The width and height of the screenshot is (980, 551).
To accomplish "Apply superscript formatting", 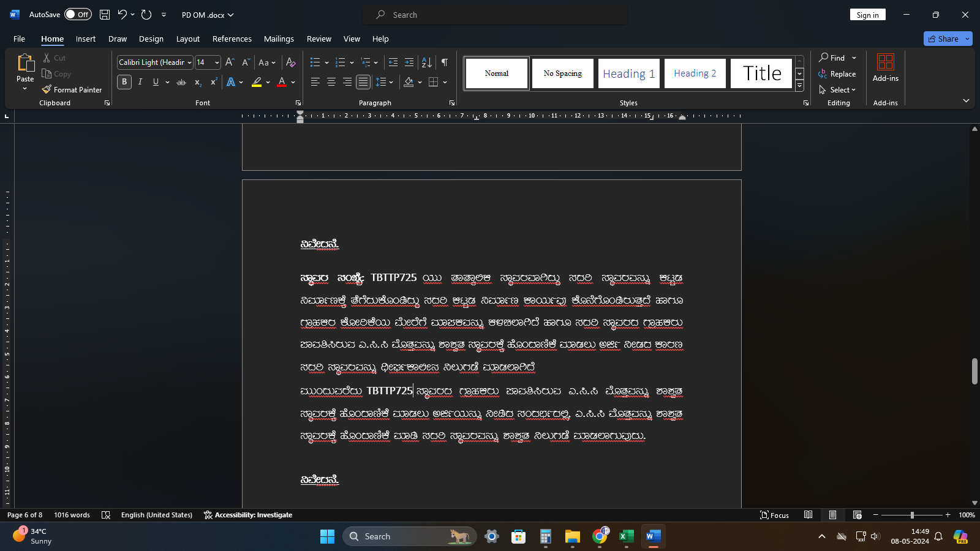I will [x=214, y=82].
